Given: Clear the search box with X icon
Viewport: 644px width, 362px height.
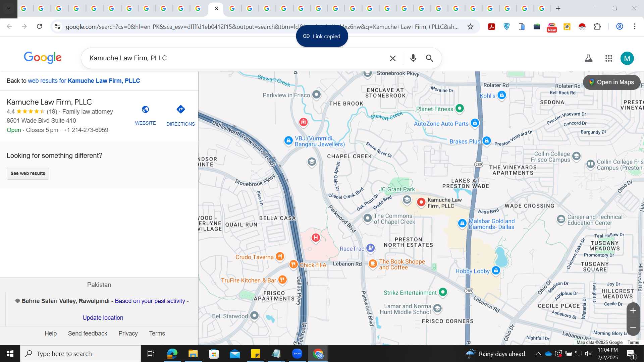Looking at the screenshot, I should (392, 58).
